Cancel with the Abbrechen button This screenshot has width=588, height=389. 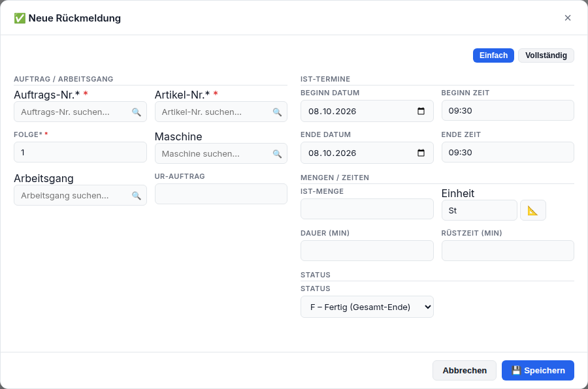[x=465, y=370]
